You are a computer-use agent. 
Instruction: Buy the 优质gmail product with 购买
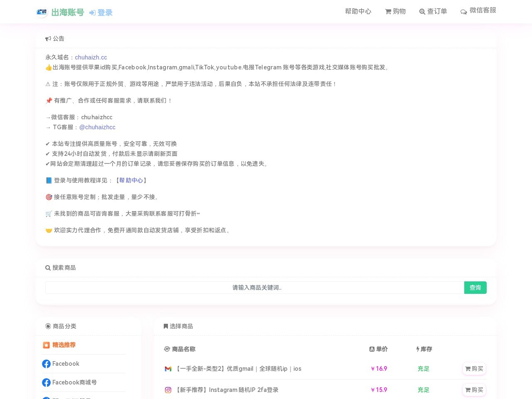point(474,369)
